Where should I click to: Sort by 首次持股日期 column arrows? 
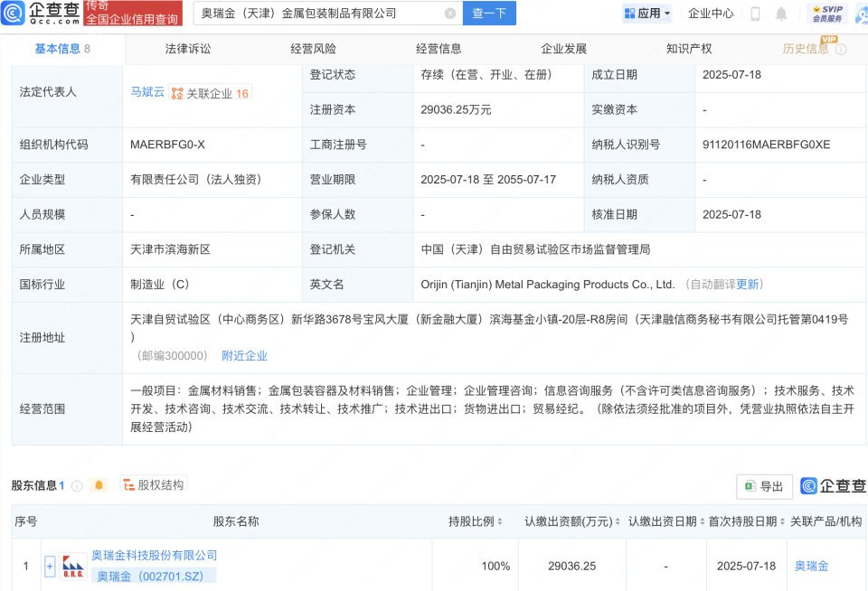[782, 521]
